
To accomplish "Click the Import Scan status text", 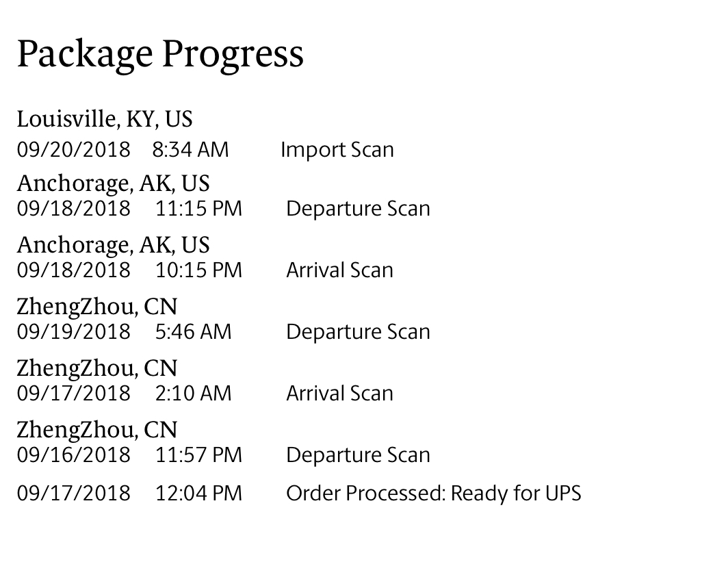I will click(x=337, y=150).
